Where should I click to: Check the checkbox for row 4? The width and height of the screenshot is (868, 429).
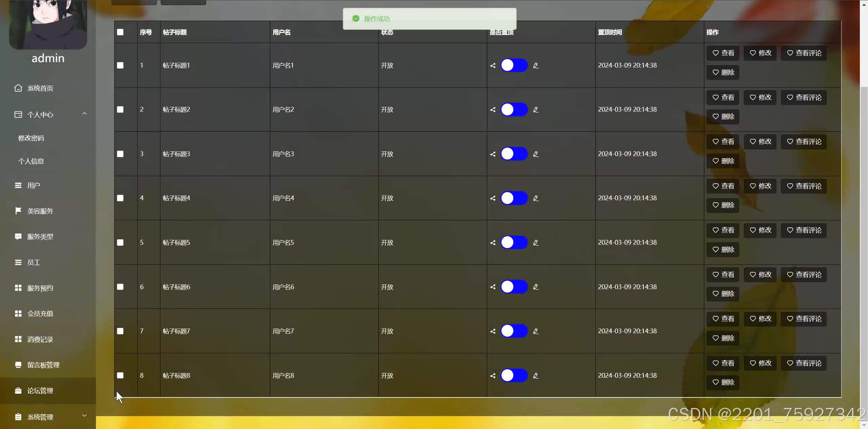(x=120, y=198)
